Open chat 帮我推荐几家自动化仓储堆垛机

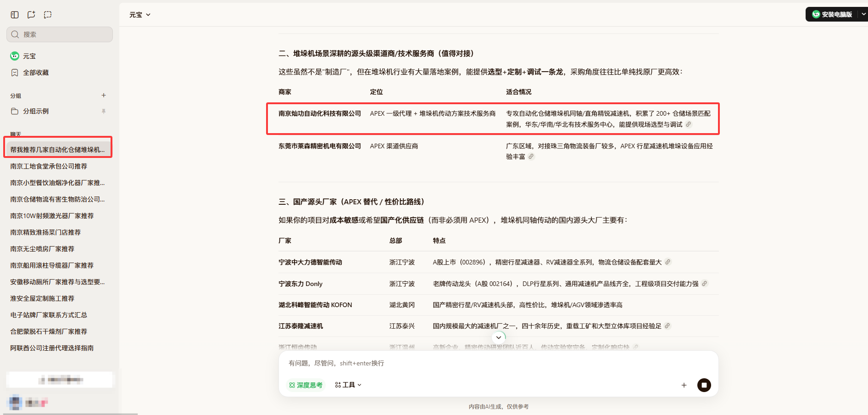coord(58,150)
